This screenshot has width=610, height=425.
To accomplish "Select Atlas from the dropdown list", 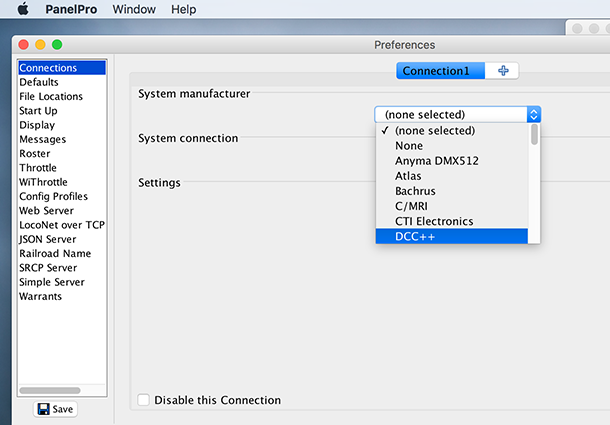I will (x=452, y=176).
